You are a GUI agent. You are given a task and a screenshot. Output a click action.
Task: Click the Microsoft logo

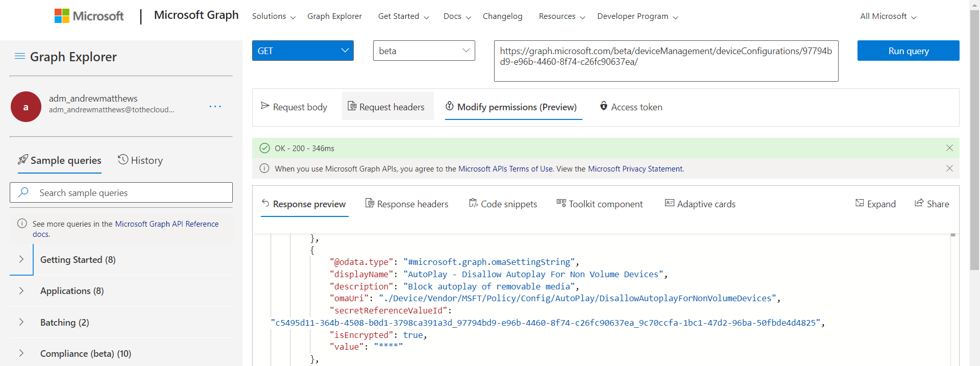tap(89, 16)
